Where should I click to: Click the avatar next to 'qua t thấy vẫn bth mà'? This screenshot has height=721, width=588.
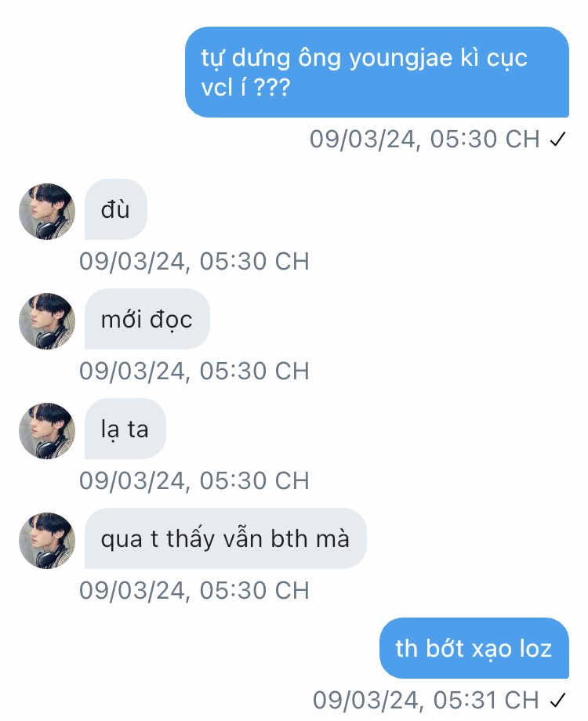(x=47, y=540)
